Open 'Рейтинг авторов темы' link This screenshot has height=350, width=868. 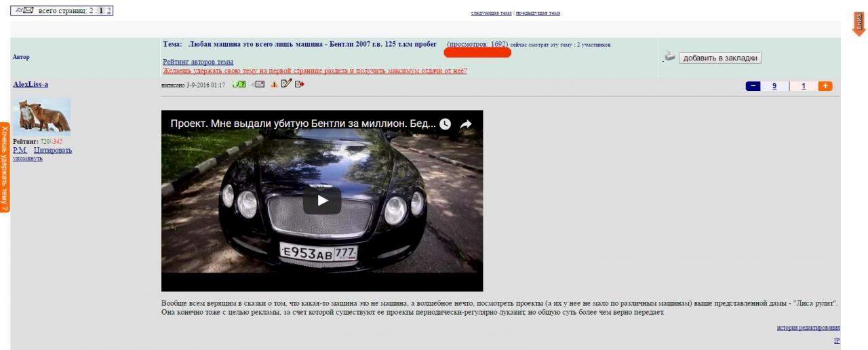pos(198,62)
